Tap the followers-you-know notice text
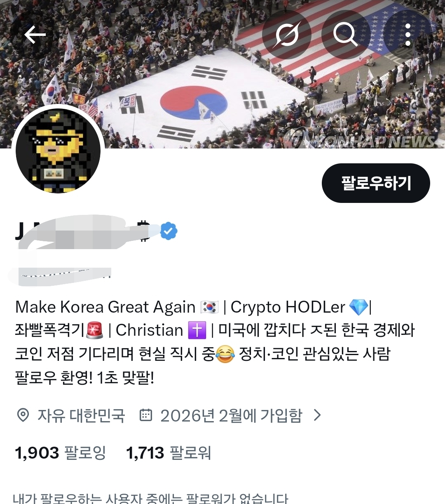Viewport: 445px width, 504px height. pos(150,498)
